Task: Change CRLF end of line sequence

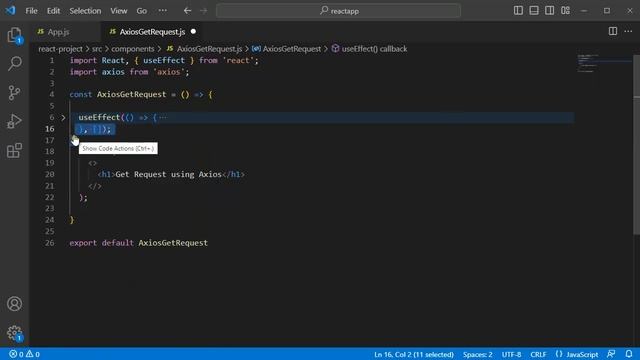Action: (538, 354)
